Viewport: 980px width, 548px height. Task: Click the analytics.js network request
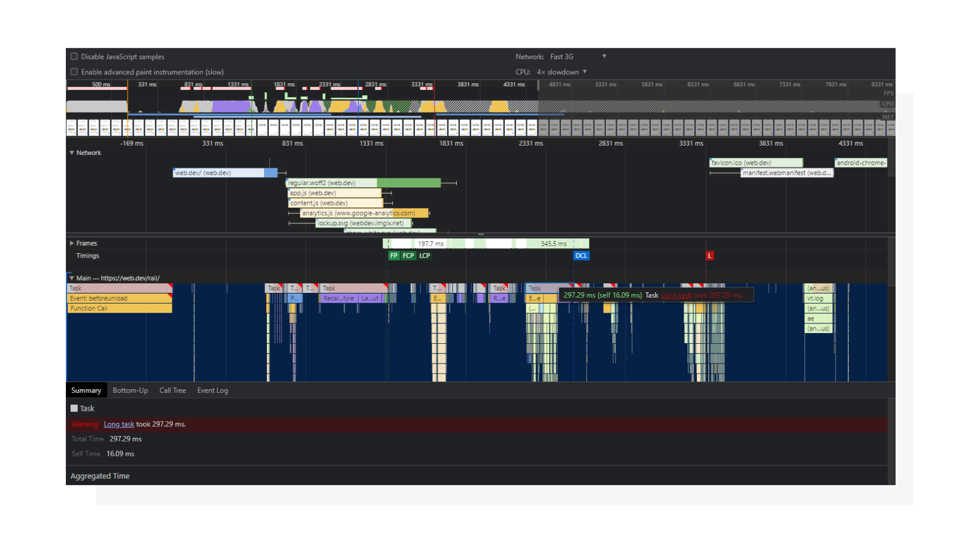point(359,213)
